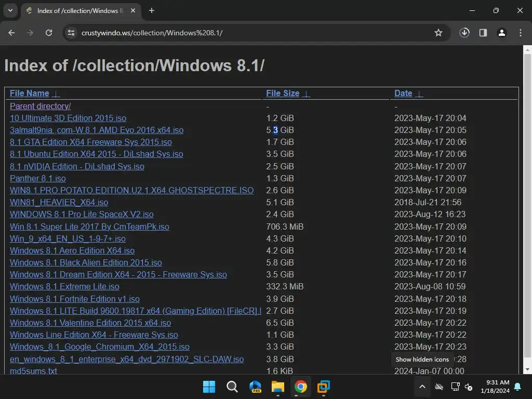The image size is (532, 399).
Task: Open 3almalt9nia AMD Evo 2016 iso link
Action: [97, 130]
